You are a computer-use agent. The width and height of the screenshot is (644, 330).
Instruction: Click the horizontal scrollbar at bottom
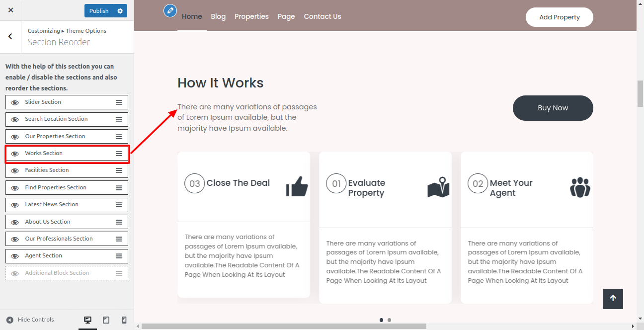283,327
